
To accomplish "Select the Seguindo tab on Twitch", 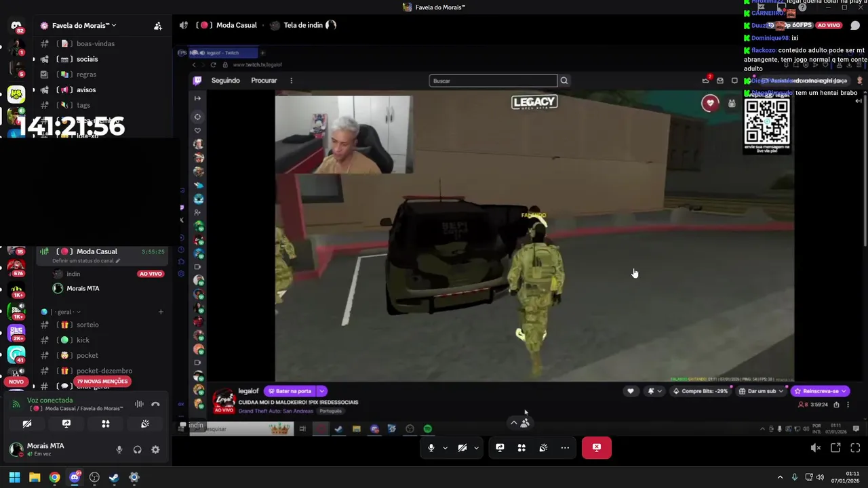I will (x=226, y=81).
